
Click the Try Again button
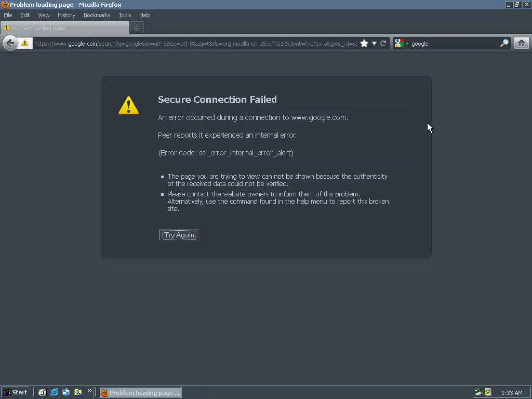coord(179,235)
